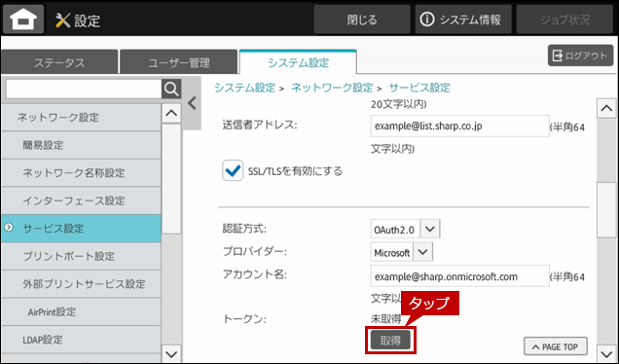This screenshot has width=619, height=364.
Task: Open 外部プリントサービス設定 in the sidebar
Action: (81, 284)
